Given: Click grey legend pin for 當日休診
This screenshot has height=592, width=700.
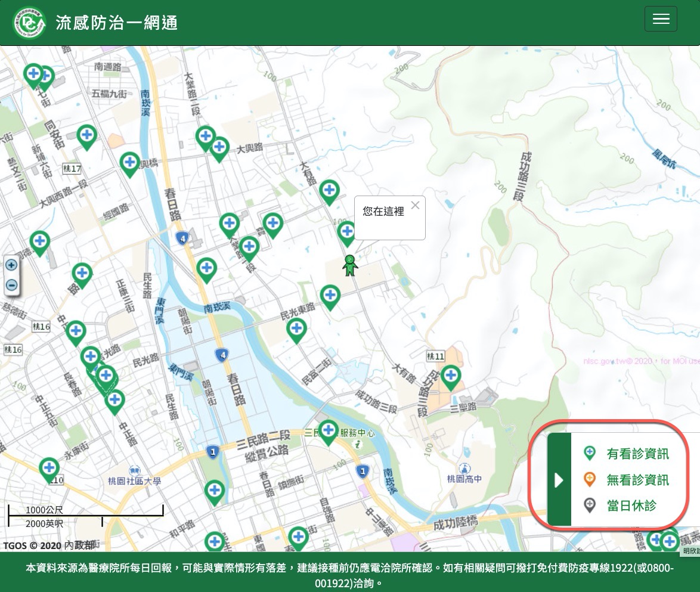Looking at the screenshot, I should pos(590,505).
